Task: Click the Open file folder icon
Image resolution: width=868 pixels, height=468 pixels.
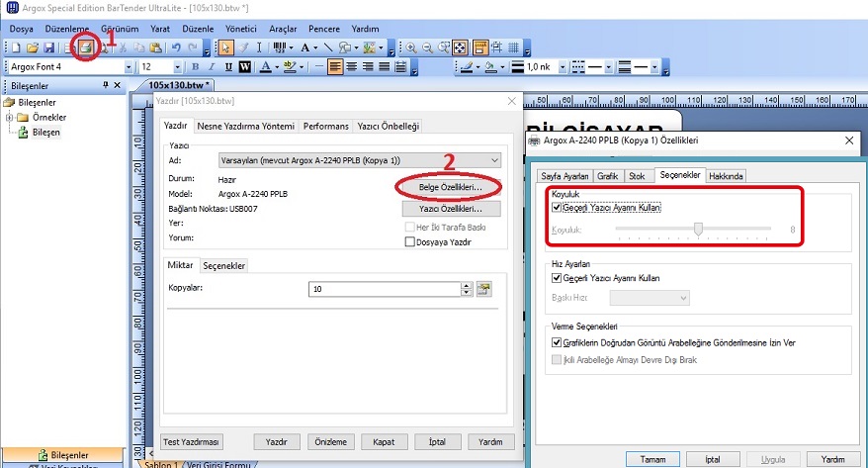Action: click(33, 47)
